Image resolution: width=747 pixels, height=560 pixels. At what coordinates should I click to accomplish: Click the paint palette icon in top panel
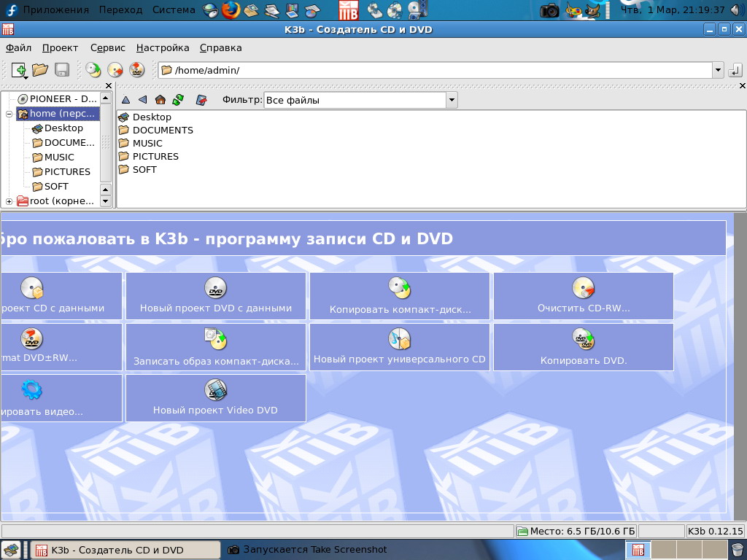pos(573,10)
